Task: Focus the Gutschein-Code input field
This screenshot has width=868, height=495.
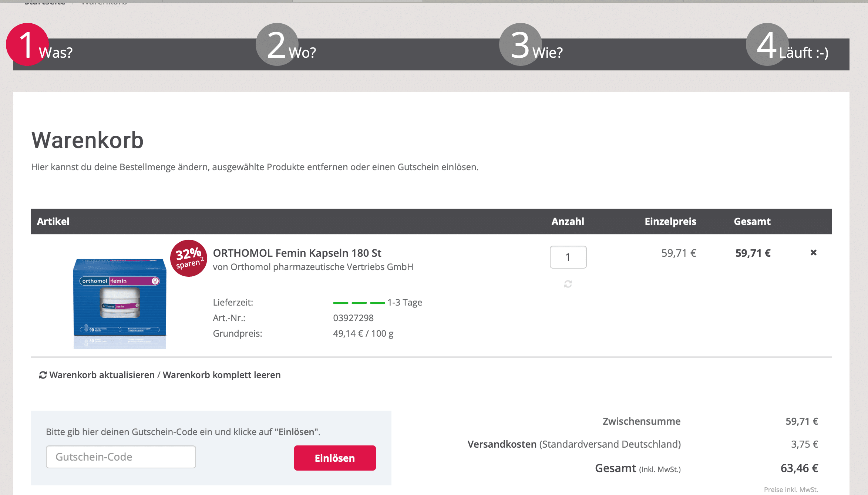Action: point(121,457)
